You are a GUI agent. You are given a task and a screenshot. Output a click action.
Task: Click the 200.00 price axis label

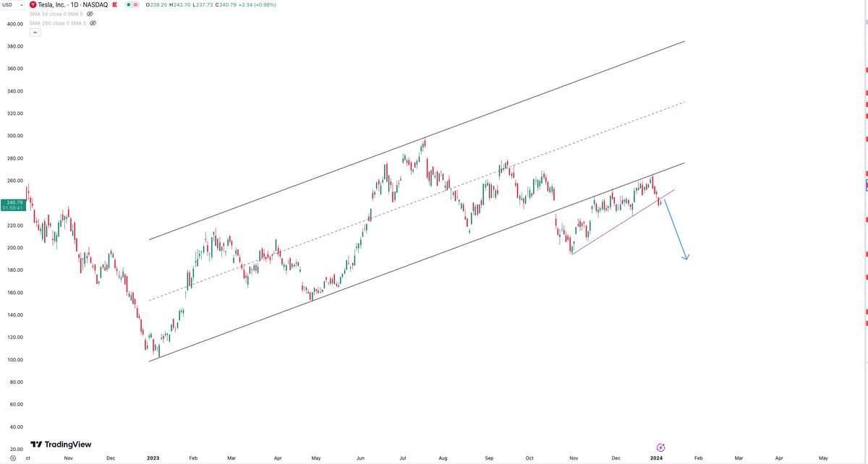pyautogui.click(x=15, y=248)
